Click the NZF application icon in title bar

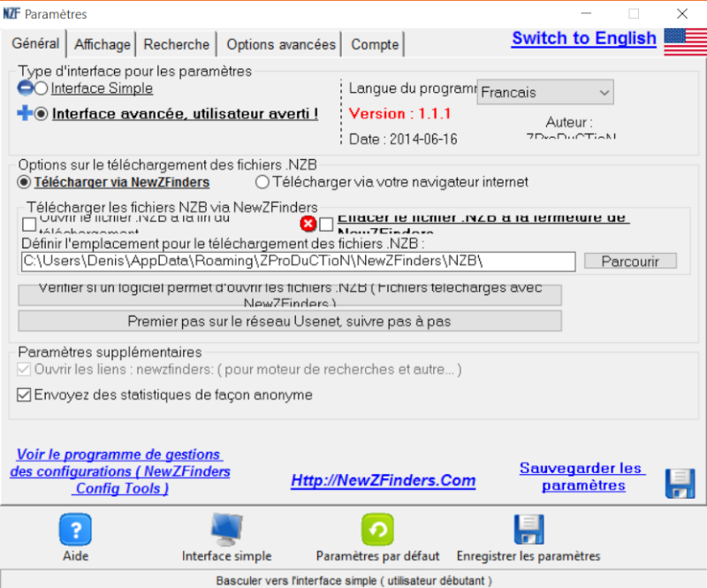click(x=11, y=13)
